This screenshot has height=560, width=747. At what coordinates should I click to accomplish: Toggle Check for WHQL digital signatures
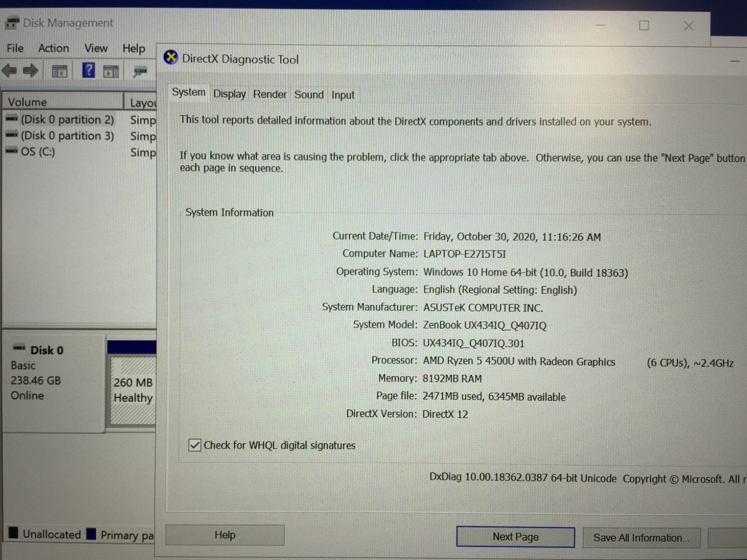(x=195, y=445)
